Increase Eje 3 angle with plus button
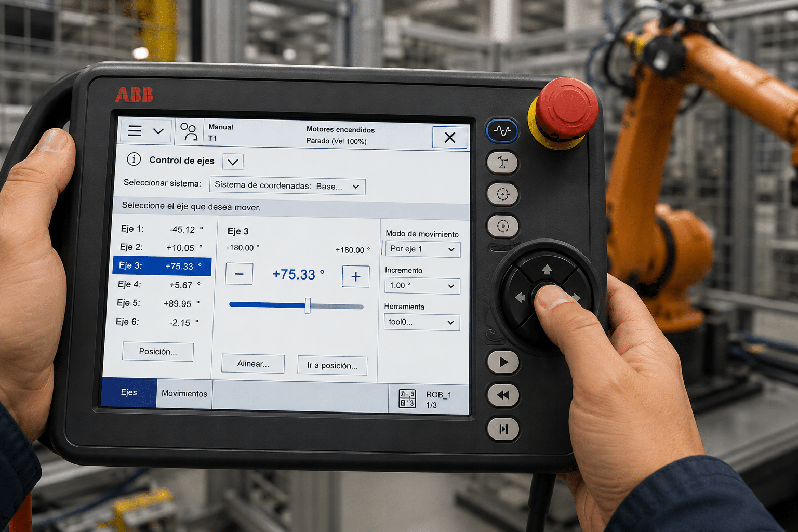Screen dimensions: 798x532 (356, 276)
